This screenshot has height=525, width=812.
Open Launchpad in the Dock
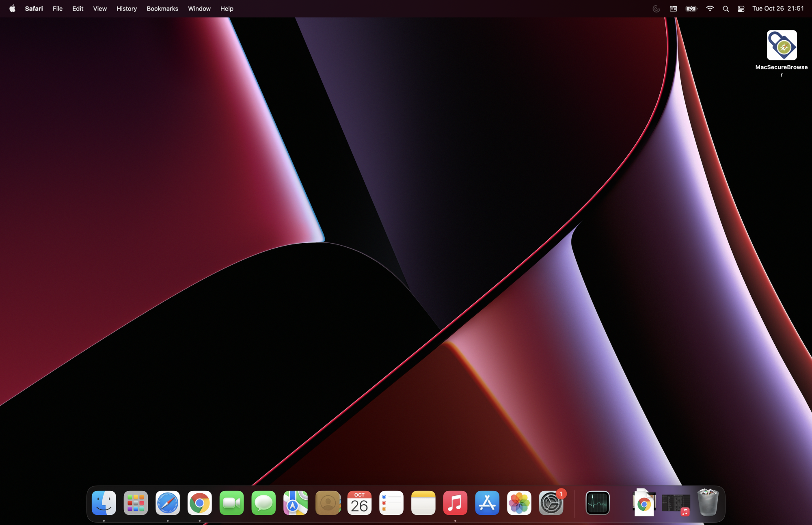[136, 503]
